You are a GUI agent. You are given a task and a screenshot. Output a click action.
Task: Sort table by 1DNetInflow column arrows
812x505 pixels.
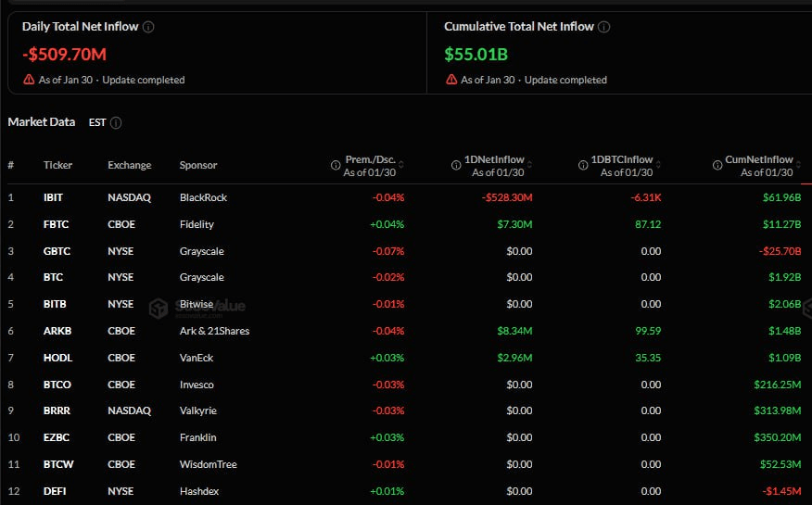click(530, 165)
